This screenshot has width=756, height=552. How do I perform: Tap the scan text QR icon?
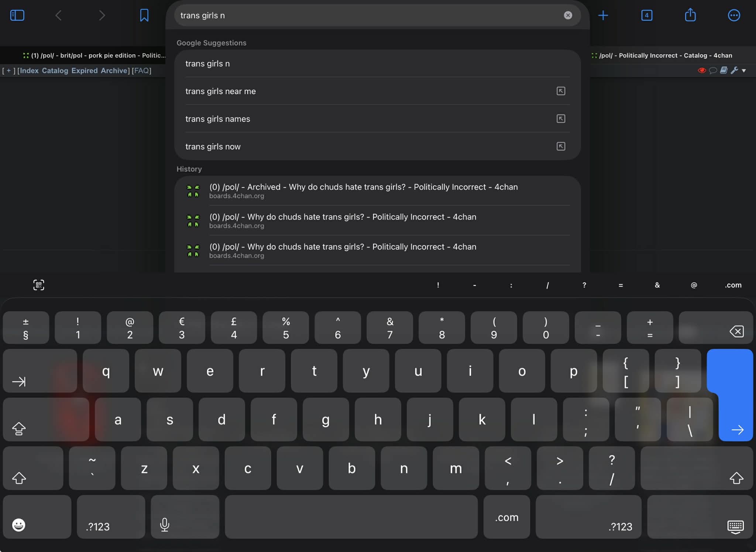pos(39,285)
